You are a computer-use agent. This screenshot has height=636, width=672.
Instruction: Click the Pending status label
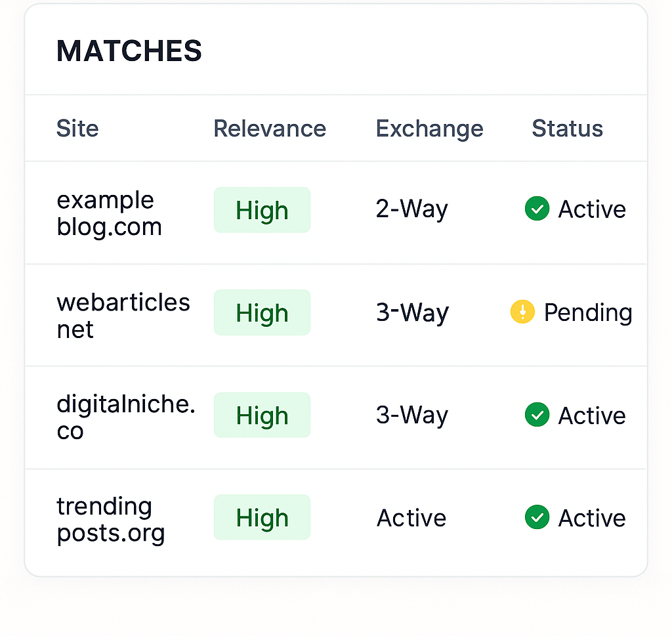(587, 312)
